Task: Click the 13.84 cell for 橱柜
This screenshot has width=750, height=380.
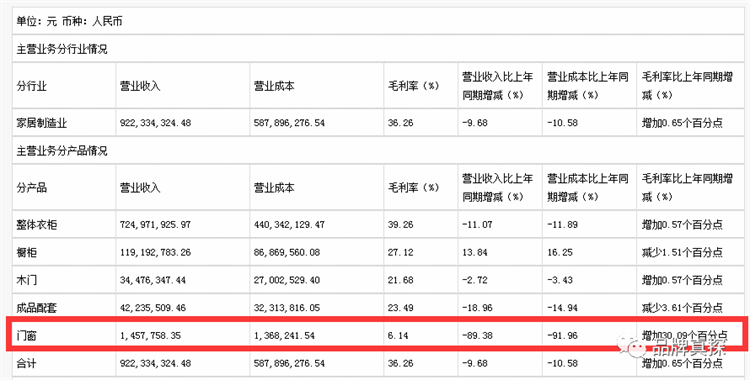Action: 474,252
